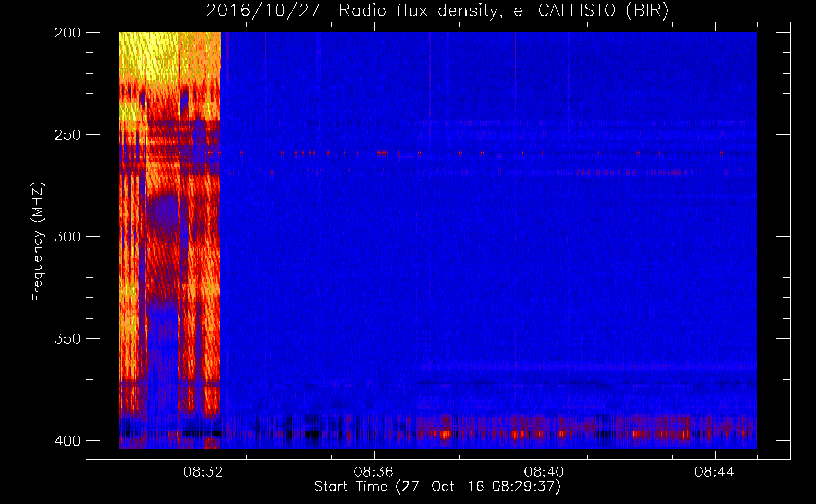This screenshot has height=504, width=816.
Task: Click the 'Start Time (27-Oct-16 08:29:37)' label
Action: click(x=437, y=487)
